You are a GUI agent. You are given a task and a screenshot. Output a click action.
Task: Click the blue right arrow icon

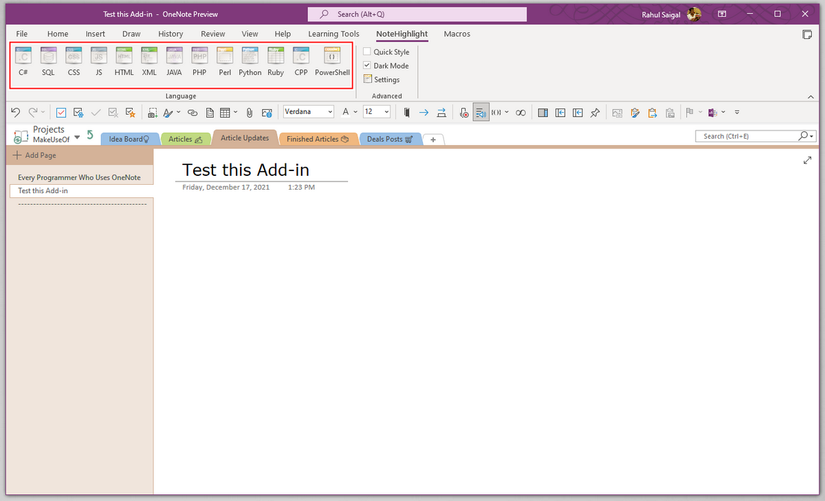click(x=424, y=112)
